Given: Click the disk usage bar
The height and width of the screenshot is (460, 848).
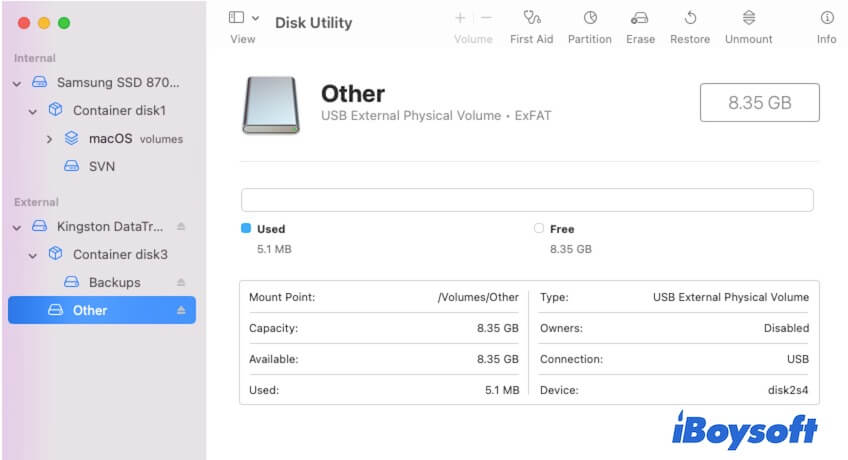Looking at the screenshot, I should 527,200.
